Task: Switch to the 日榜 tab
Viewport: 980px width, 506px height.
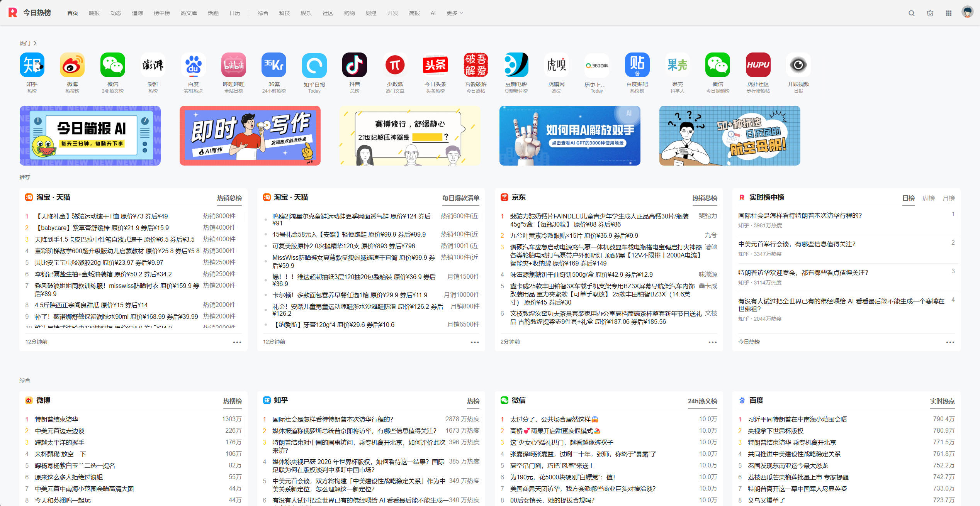Action: (x=909, y=198)
